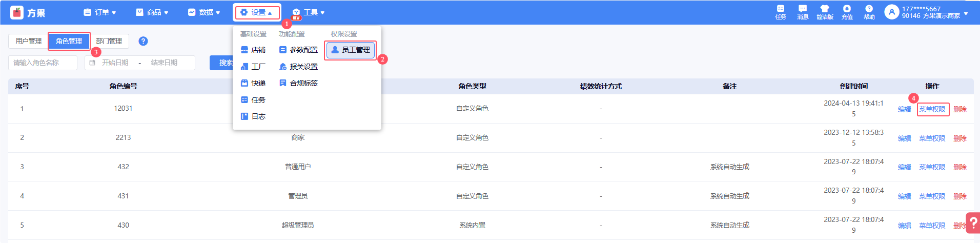This screenshot has width=980, height=243.
Task: Select 员工管理 in the settings menu
Action: (351, 50)
